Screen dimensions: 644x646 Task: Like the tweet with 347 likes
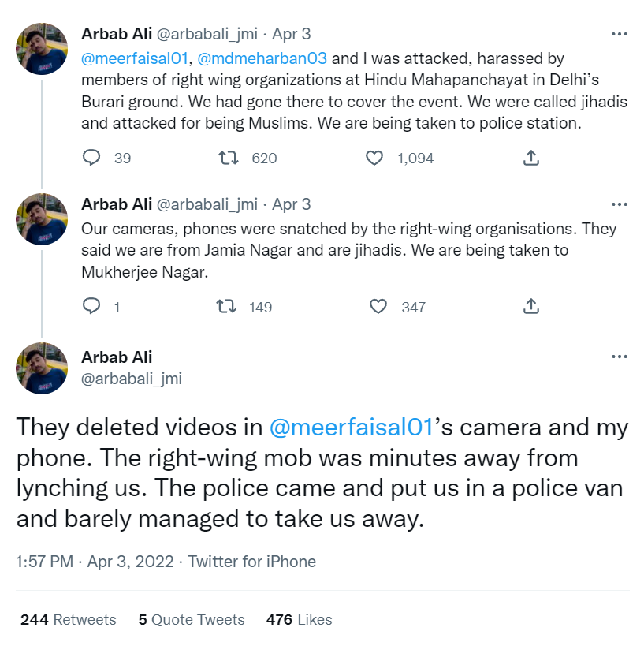[x=379, y=306]
